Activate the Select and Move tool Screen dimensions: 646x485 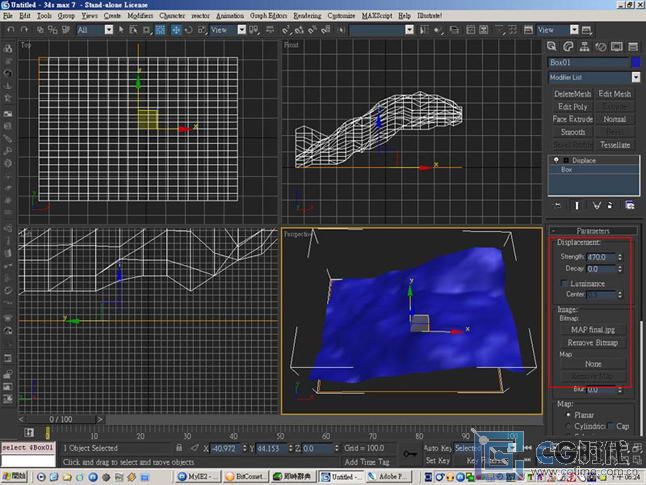(176, 30)
